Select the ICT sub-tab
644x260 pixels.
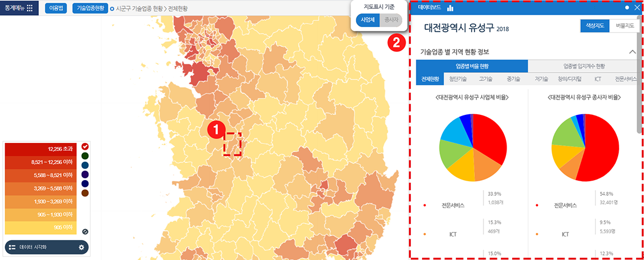[598, 79]
